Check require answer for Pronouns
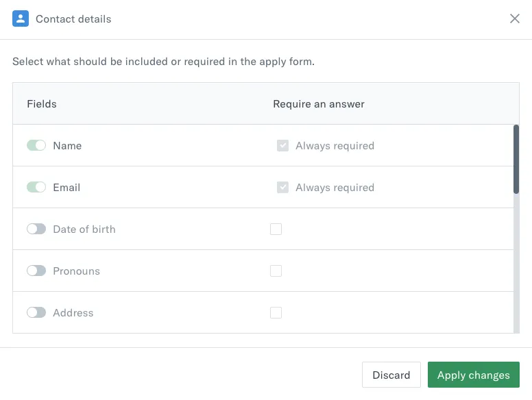Screen dimensions: 532x400 point(276,271)
